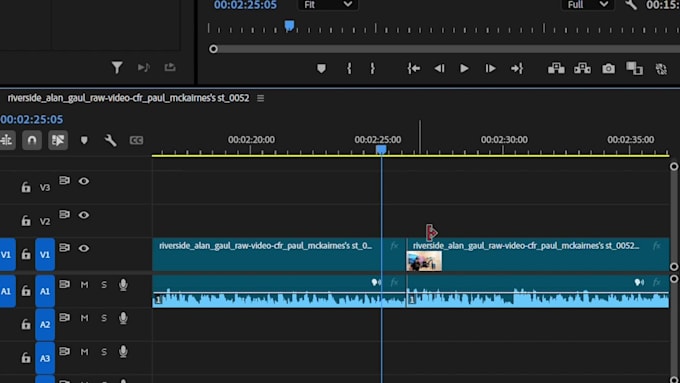Mute track A3
The image size is (680, 383).
click(85, 352)
